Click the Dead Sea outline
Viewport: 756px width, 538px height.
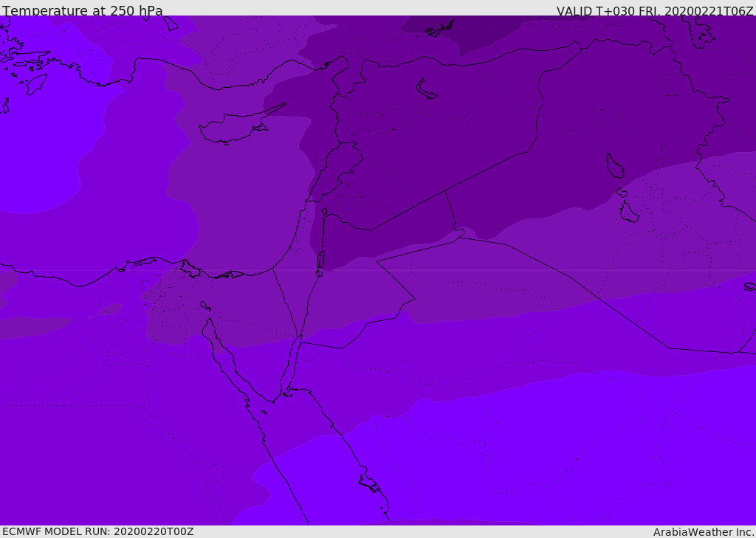click(320, 260)
